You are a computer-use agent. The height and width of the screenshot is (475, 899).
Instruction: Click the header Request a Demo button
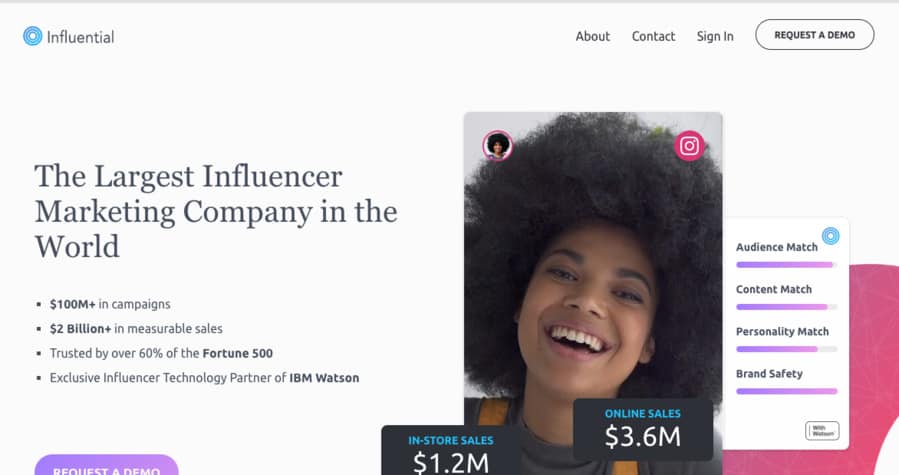click(815, 35)
